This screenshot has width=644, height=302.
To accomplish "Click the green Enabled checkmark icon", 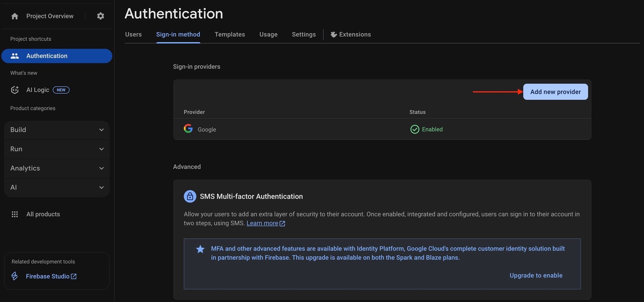I will 415,129.
